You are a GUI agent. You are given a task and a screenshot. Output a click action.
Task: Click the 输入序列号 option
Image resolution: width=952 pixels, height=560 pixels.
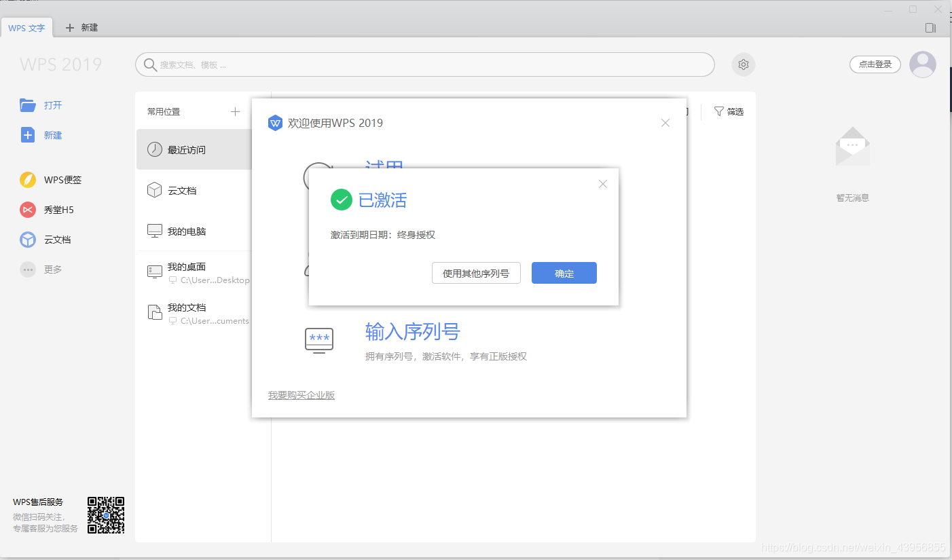(413, 331)
